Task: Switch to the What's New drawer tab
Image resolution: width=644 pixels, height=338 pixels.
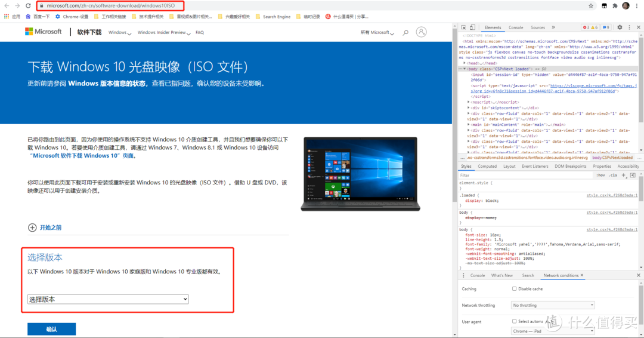Action: click(502, 275)
